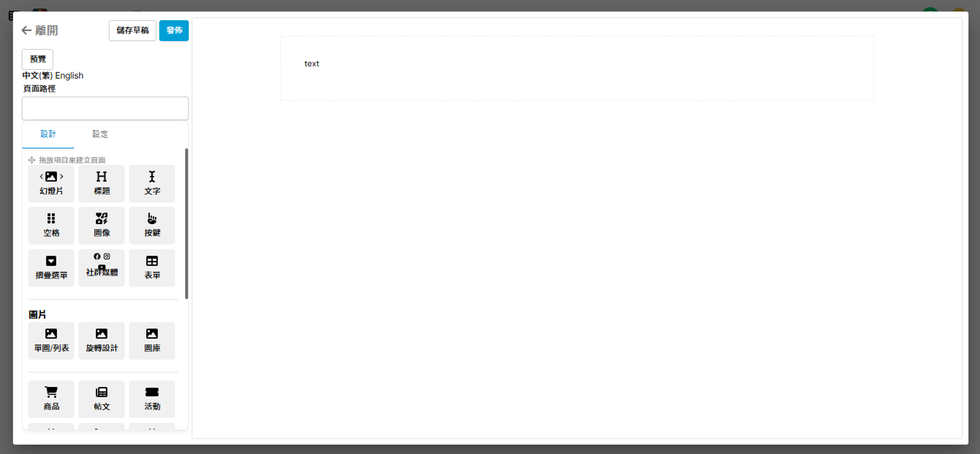The height and width of the screenshot is (454, 980).
Task: Select the 幻燈片 slideshow block icon
Action: (51, 183)
